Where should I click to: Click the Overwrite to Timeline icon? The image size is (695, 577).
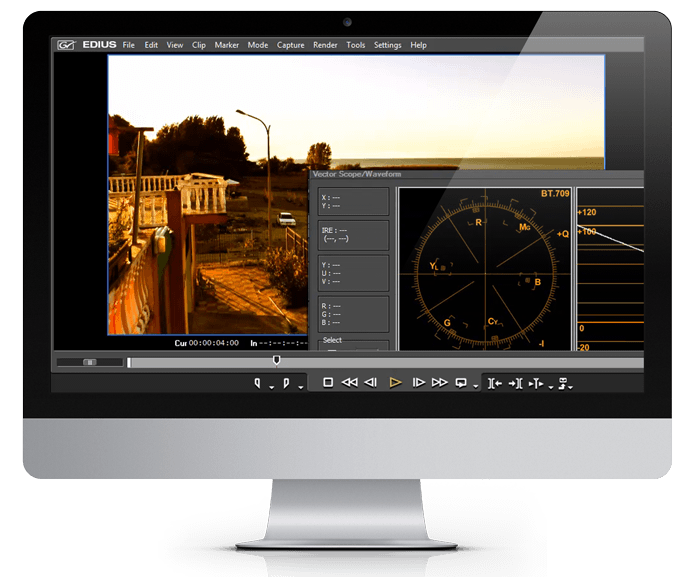coord(515,383)
